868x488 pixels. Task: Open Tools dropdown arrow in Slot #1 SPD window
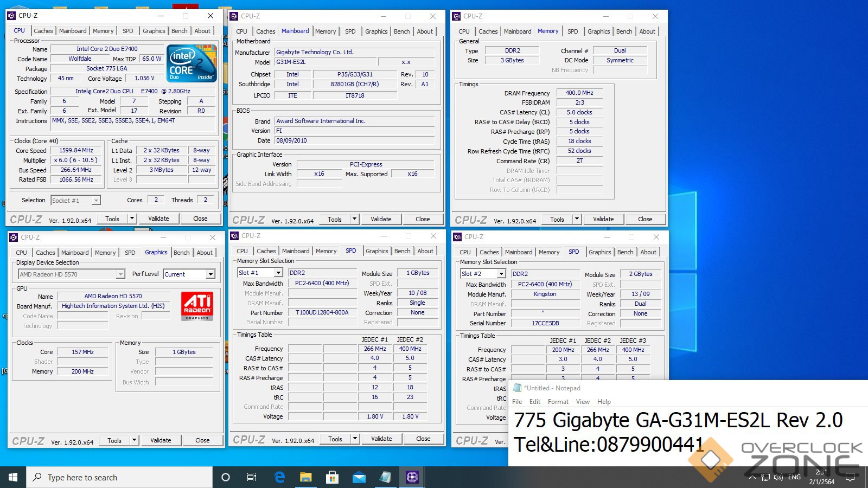pos(355,439)
